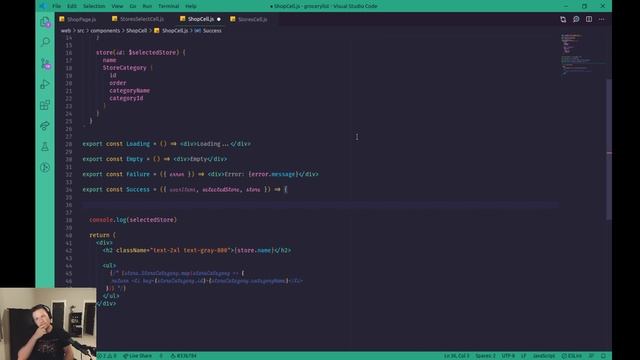Switch to the StoresCell.js tab
640x360 pixels.
tap(252, 19)
